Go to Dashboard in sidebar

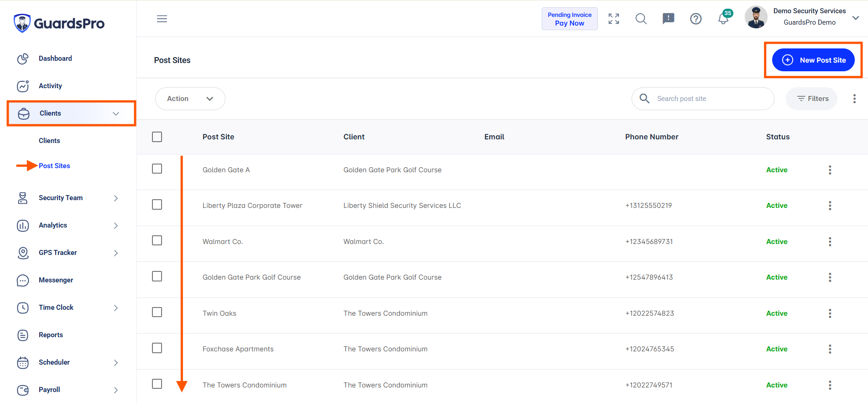tap(55, 58)
